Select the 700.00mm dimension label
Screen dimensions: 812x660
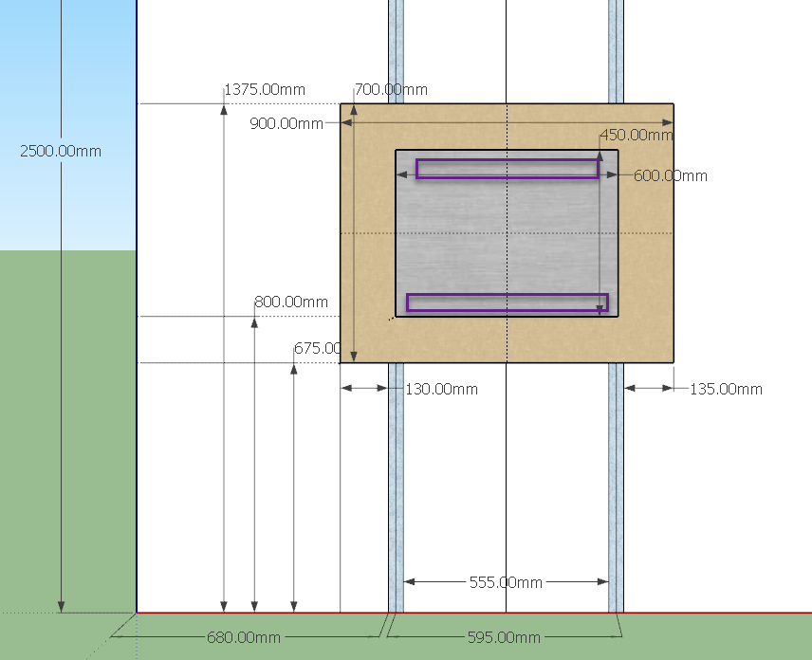click(390, 91)
